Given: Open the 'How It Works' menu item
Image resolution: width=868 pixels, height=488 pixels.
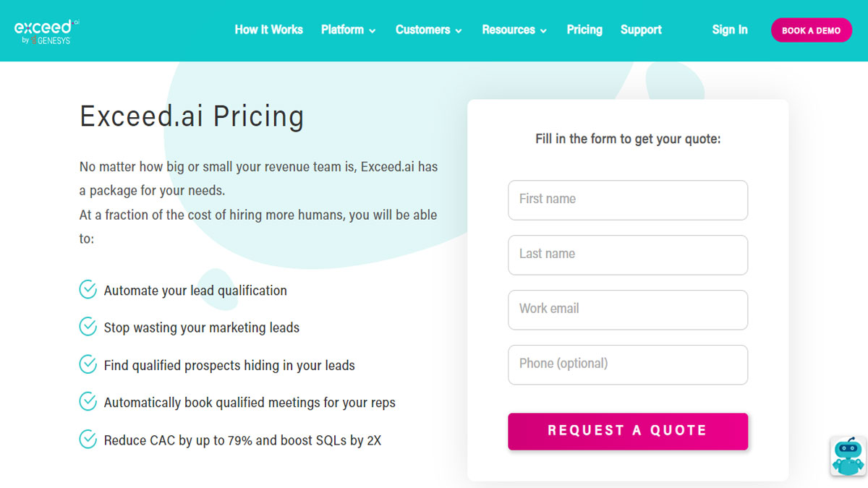Looking at the screenshot, I should point(269,30).
